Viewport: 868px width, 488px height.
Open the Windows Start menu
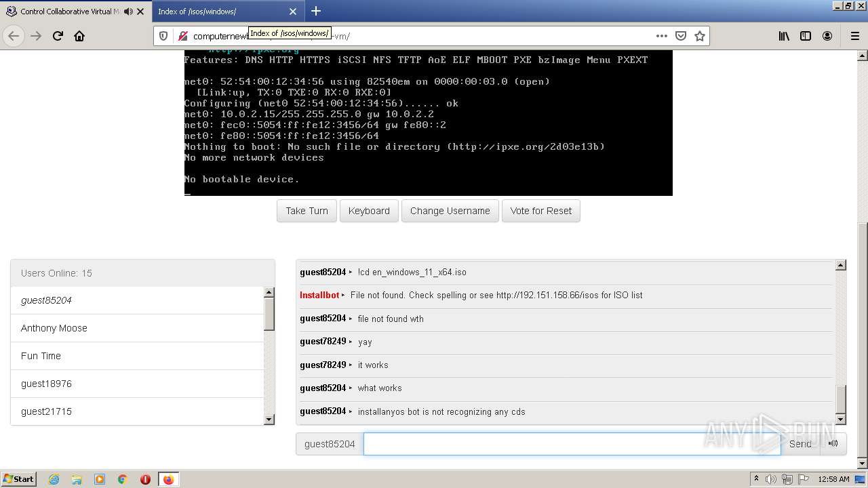(19, 479)
